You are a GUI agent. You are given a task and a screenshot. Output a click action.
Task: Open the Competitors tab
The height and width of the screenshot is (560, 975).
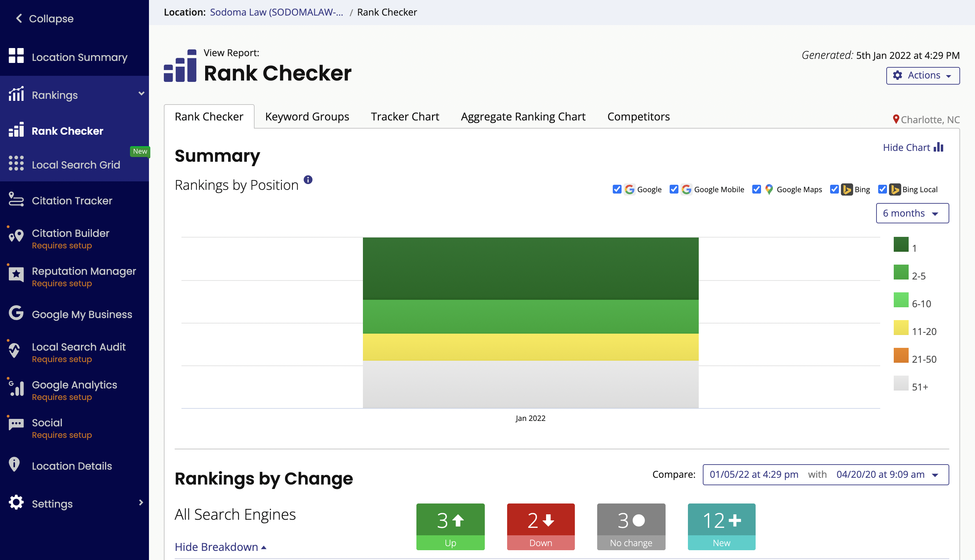point(638,116)
